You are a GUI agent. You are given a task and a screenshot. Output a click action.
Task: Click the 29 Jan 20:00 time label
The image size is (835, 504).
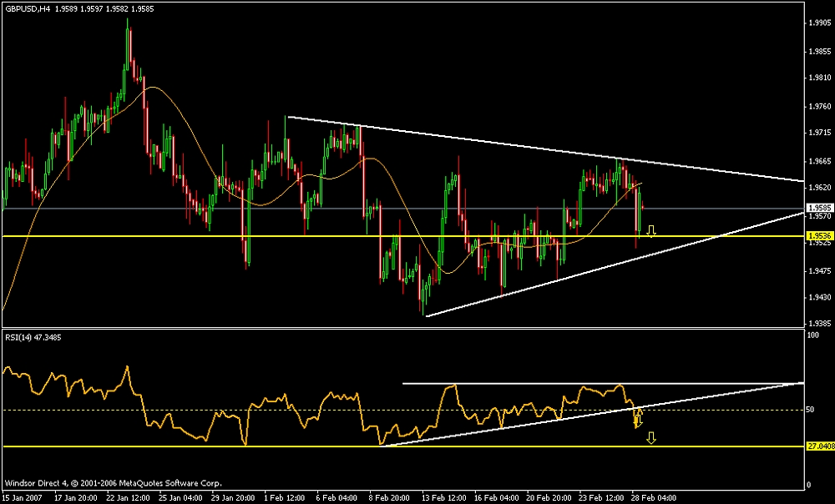pyautogui.click(x=231, y=498)
